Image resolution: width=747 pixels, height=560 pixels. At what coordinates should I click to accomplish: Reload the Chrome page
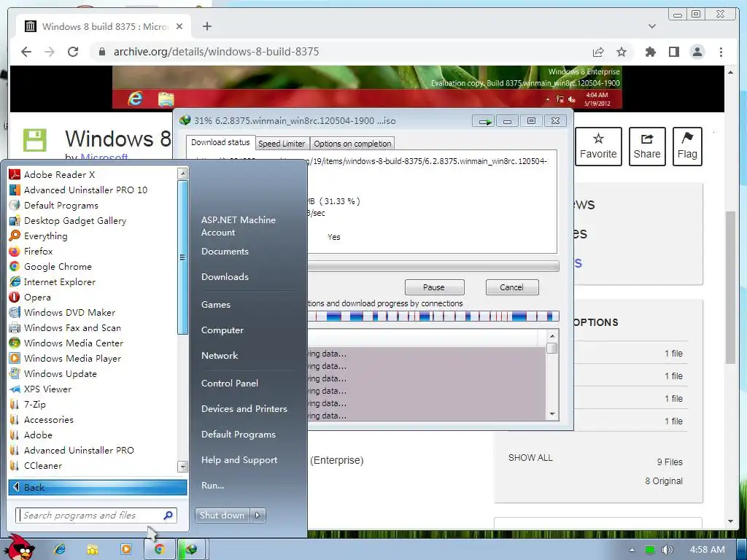73,52
